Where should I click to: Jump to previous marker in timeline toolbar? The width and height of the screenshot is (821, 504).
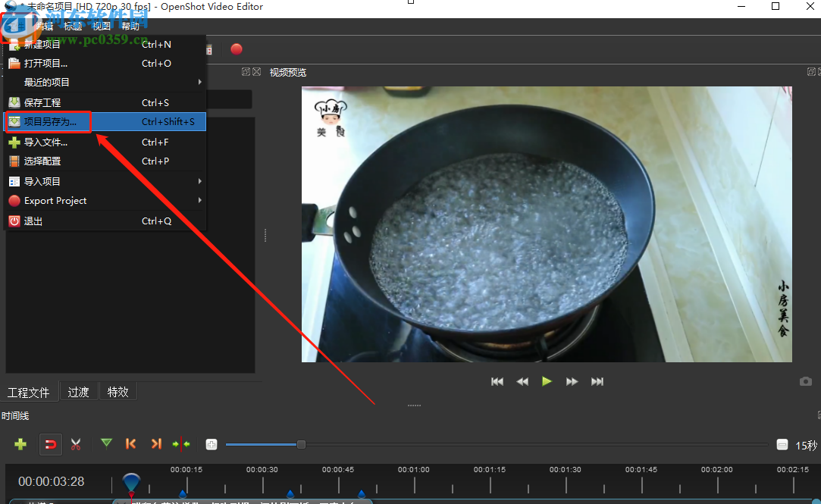point(131,444)
